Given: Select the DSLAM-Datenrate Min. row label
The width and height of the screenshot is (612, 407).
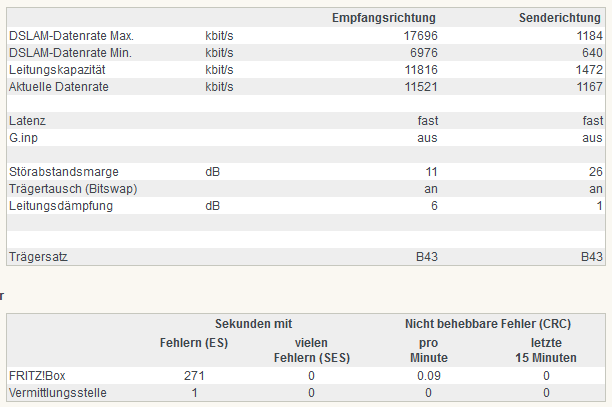Looking at the screenshot, I should point(70,53).
